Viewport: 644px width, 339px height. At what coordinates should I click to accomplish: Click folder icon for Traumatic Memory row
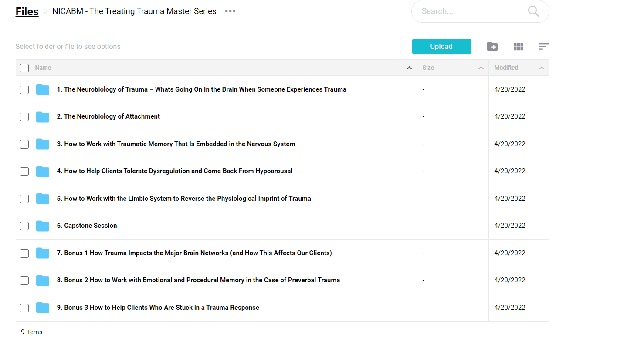pos(43,144)
